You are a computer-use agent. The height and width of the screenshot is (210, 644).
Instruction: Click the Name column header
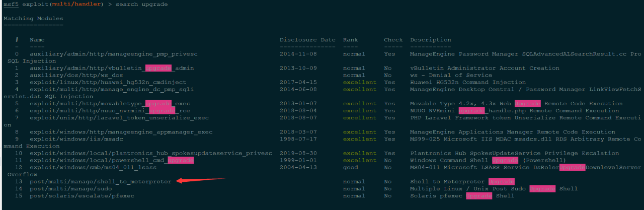tap(37, 40)
